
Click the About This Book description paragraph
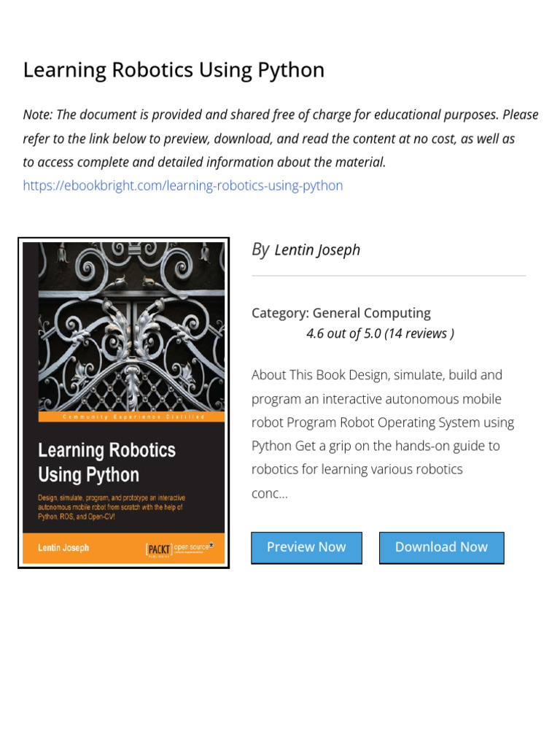(383, 433)
